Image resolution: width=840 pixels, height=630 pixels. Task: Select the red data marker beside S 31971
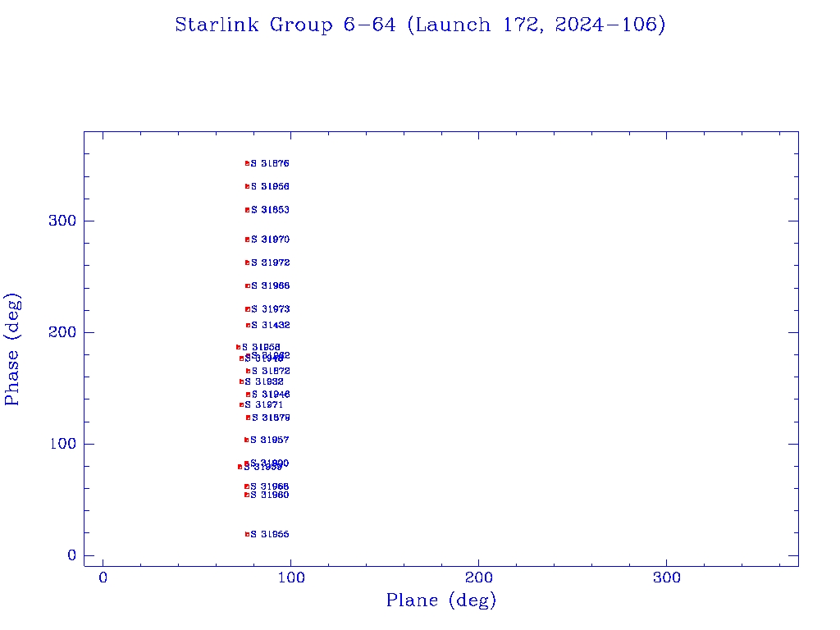[x=241, y=405]
